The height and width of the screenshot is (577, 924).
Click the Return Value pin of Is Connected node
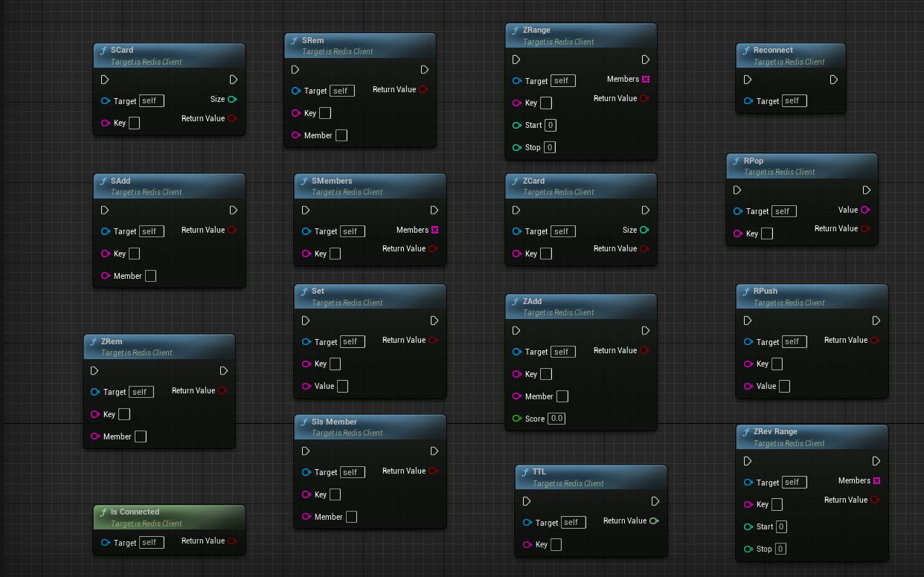[x=232, y=541]
